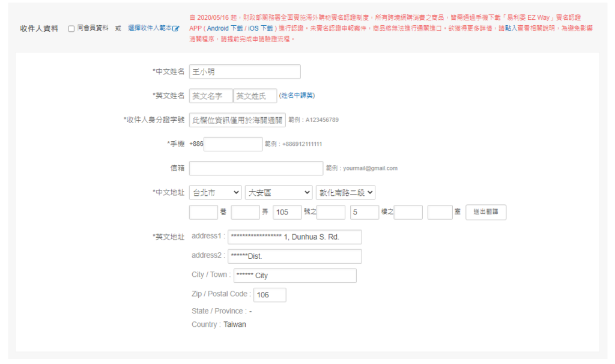Click the City / Town input field
This screenshot has width=615, height=364.
coord(294,275)
